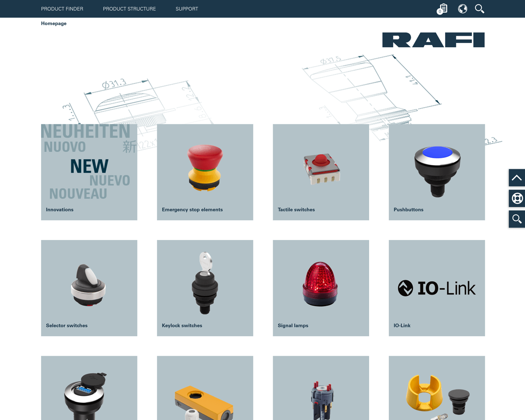Click the upward arrow icon in the right sidebar

(517, 178)
